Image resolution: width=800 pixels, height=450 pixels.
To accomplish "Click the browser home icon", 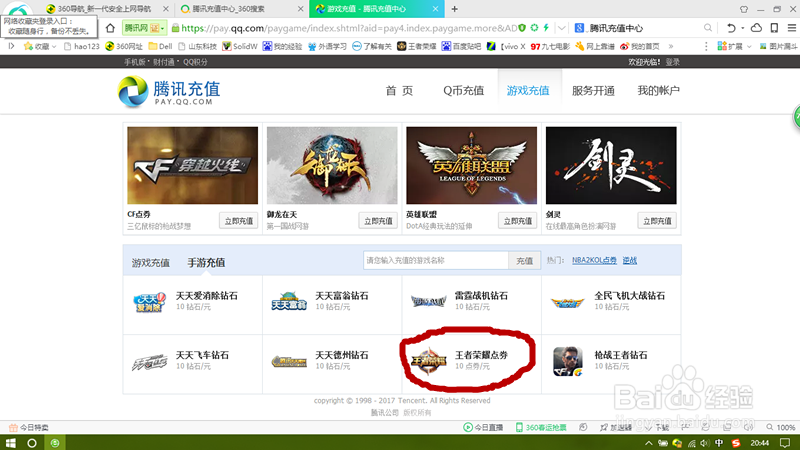I will (x=110, y=28).
